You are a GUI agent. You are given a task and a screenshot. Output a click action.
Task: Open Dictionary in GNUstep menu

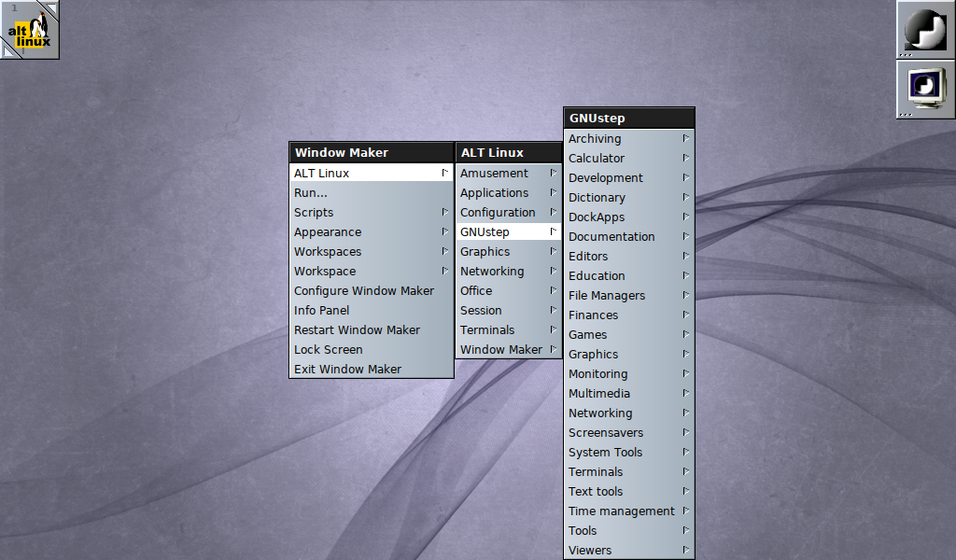click(629, 197)
